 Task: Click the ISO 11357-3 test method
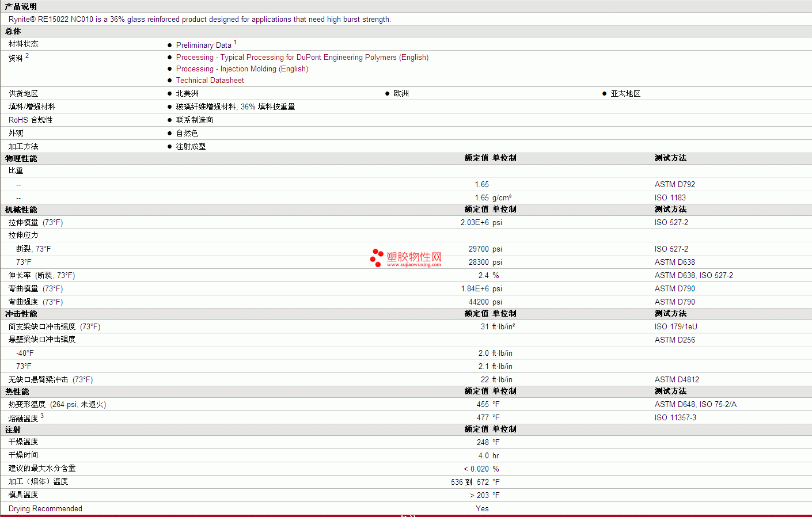(676, 418)
